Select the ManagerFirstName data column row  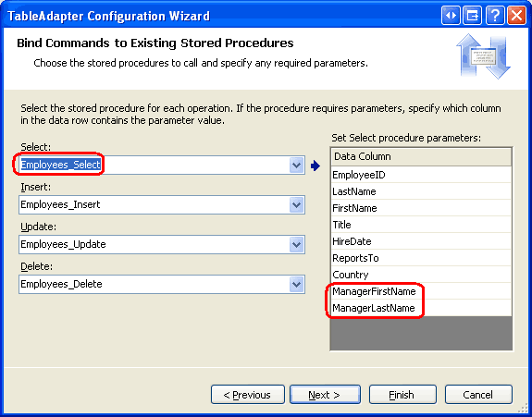(421, 291)
